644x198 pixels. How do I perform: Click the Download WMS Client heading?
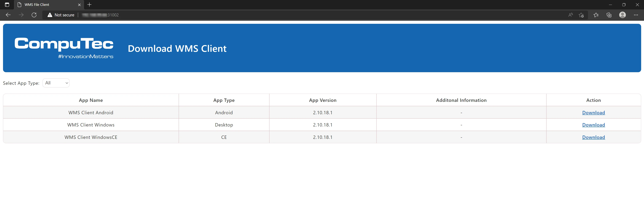point(177,48)
